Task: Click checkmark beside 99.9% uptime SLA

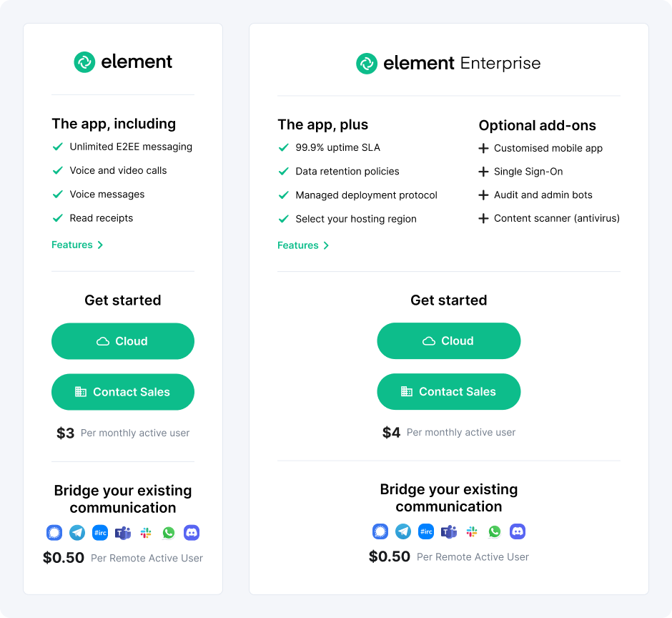Action: (x=283, y=147)
